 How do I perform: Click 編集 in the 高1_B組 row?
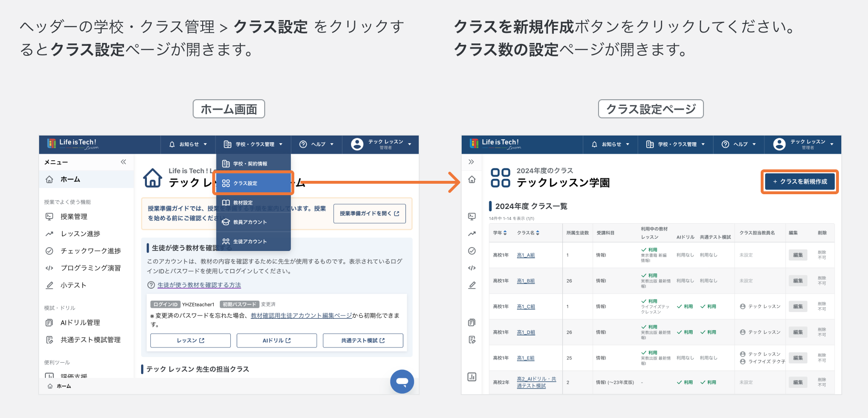[x=798, y=281]
